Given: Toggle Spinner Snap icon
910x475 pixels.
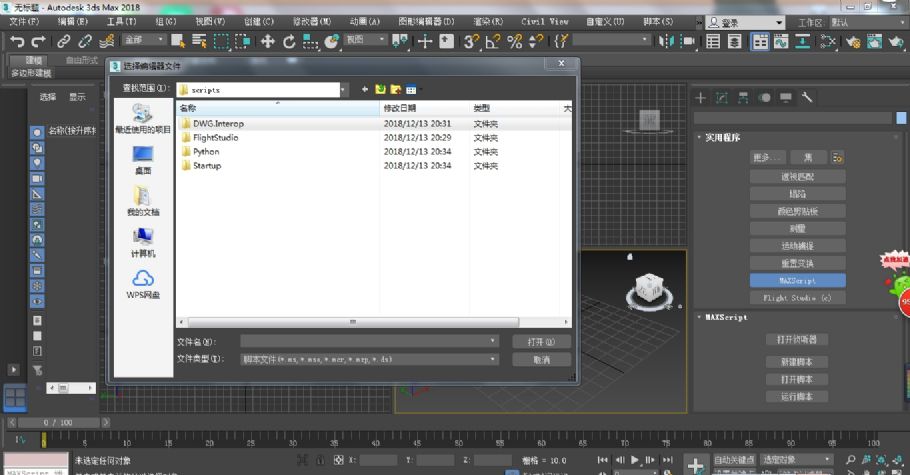Looking at the screenshot, I should 536,41.
